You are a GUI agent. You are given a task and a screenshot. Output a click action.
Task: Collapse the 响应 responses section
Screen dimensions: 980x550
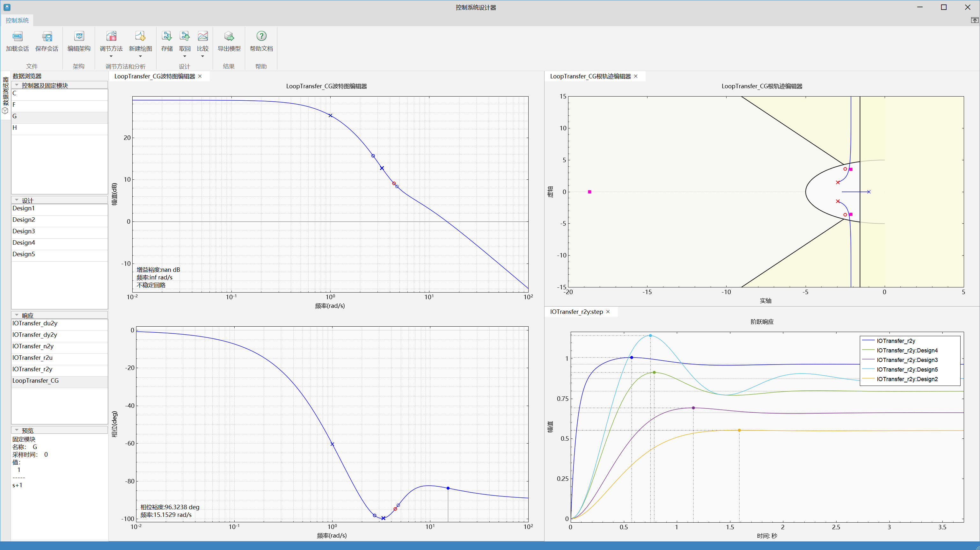coord(17,315)
